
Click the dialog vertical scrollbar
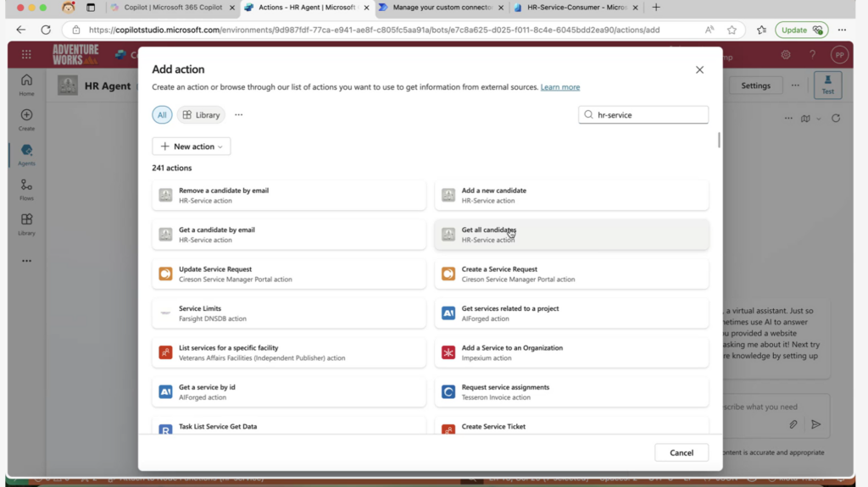[x=719, y=140]
